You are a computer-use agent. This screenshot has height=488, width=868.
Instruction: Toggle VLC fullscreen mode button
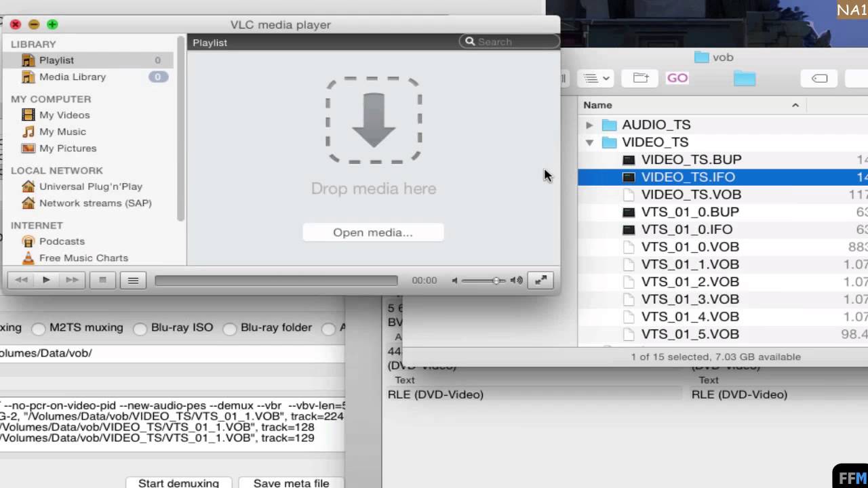(x=540, y=280)
